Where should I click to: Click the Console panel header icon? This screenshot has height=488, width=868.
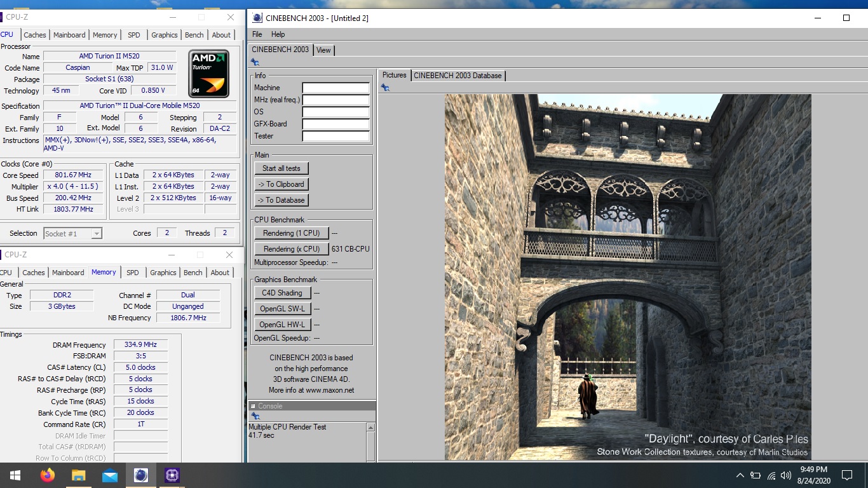pos(253,406)
